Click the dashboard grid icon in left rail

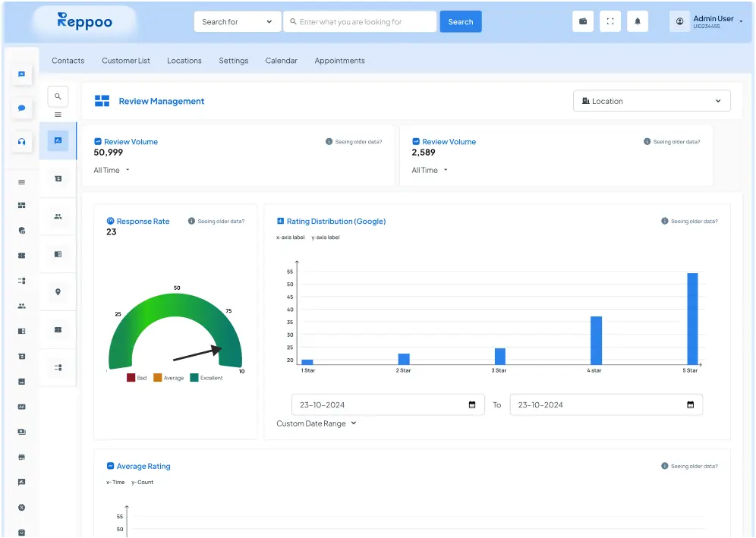22,206
